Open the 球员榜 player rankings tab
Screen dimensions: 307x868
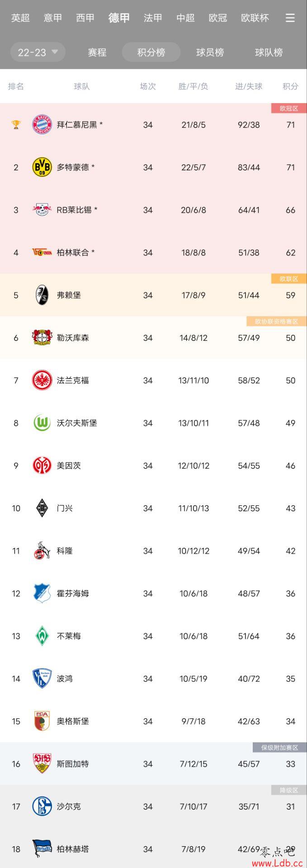[x=210, y=52]
